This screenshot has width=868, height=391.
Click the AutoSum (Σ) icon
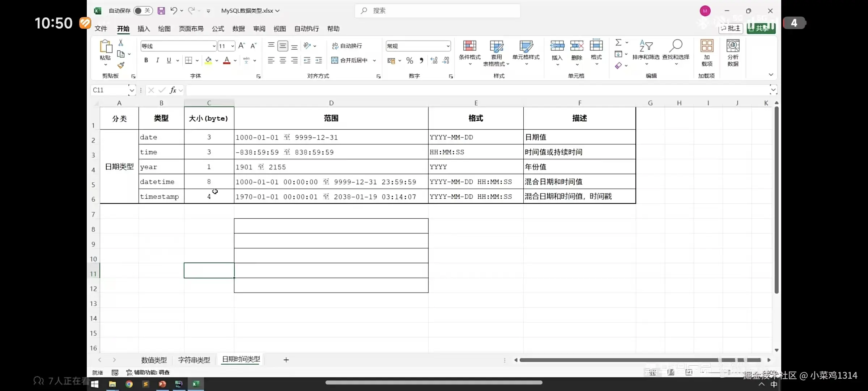[x=618, y=42]
